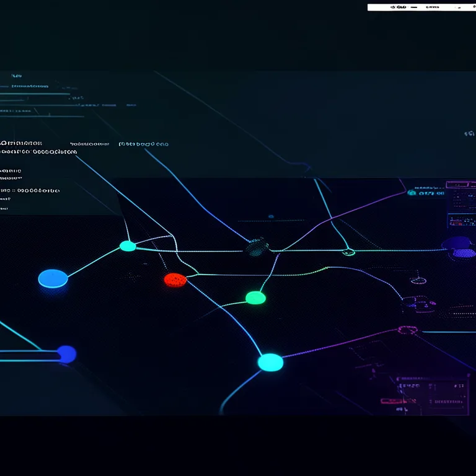Select the purple glowing node on the far right
Screen dimensions: 476x476
click(x=459, y=247)
